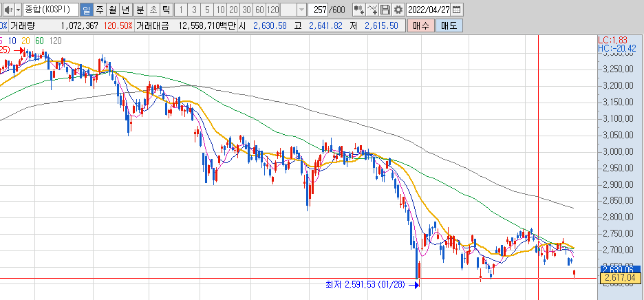Screen dimensions: 644x300
Task: Choose the 5 interval button
Action: tap(207, 9)
